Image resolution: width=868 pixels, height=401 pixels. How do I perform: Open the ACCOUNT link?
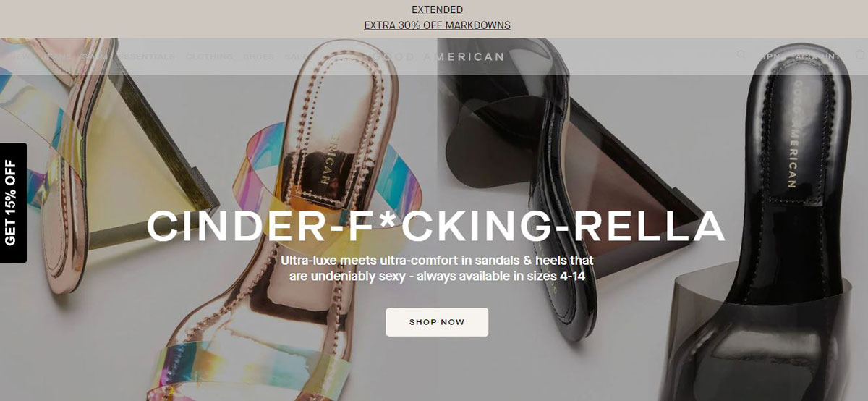click(x=817, y=56)
